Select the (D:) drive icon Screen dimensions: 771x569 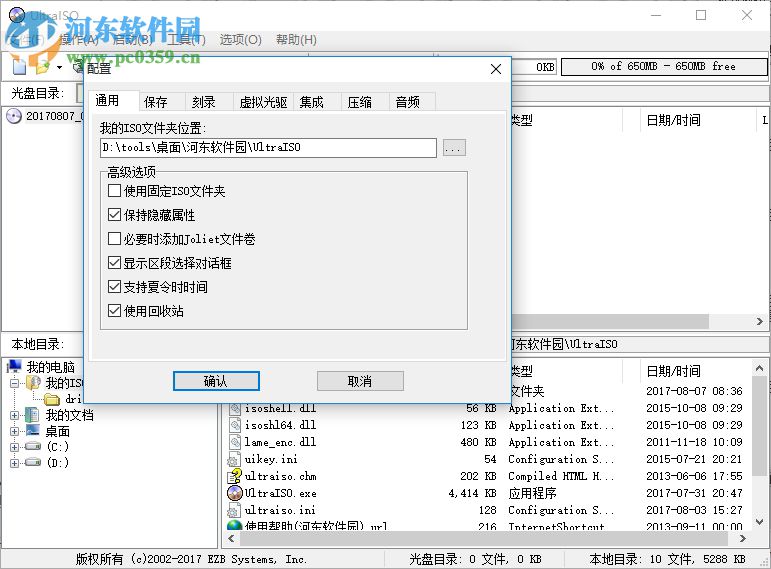(x=32, y=462)
